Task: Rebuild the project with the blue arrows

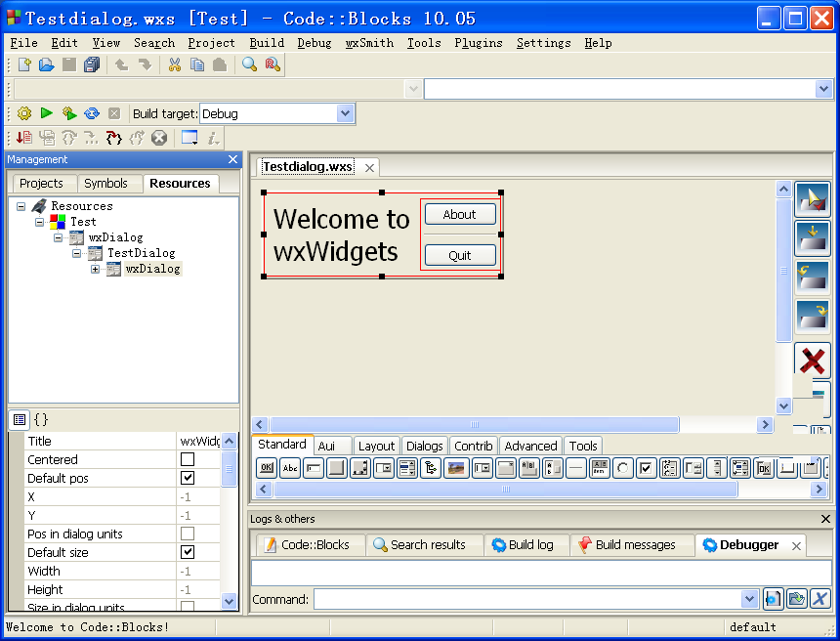Action: pos(92,113)
